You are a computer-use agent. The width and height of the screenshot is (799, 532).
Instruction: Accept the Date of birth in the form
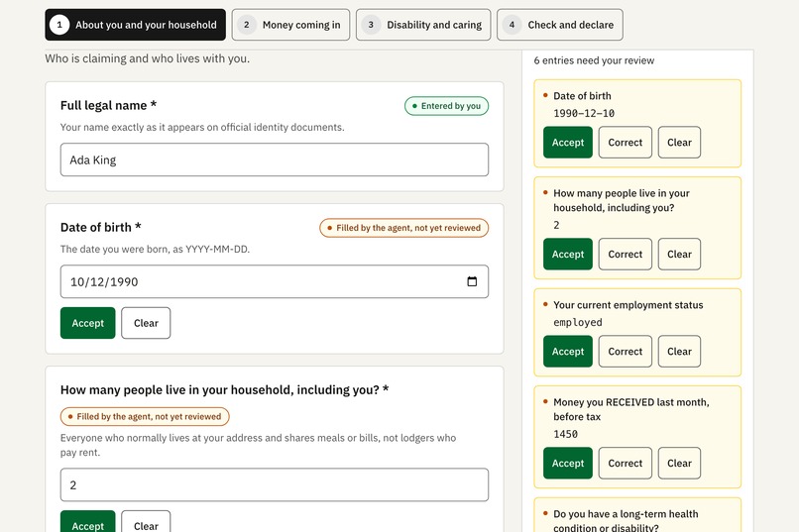click(x=87, y=323)
